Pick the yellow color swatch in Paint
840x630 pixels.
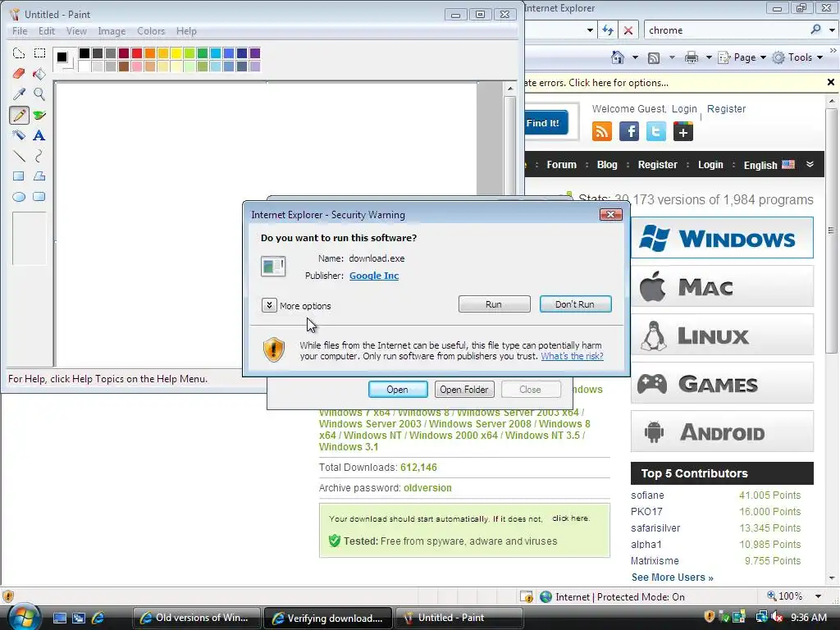[x=176, y=53]
